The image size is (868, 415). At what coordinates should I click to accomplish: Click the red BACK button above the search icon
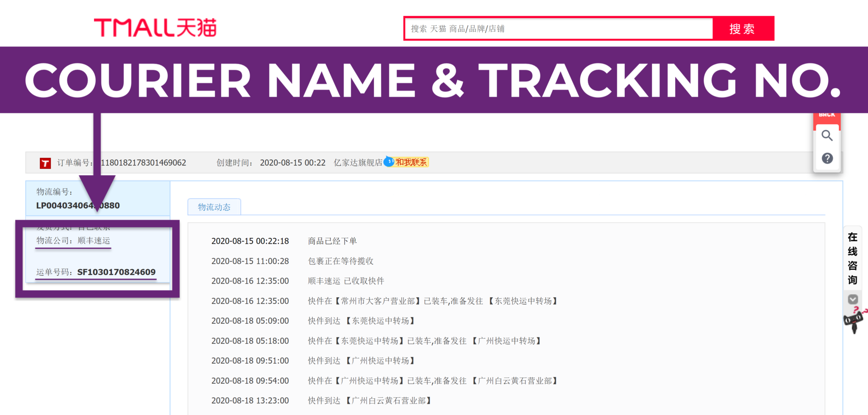click(827, 114)
